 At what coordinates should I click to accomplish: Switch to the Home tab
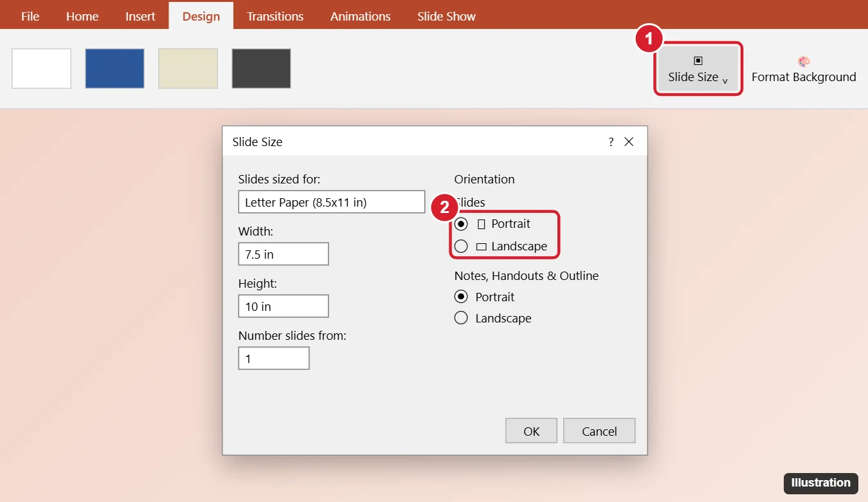point(82,16)
